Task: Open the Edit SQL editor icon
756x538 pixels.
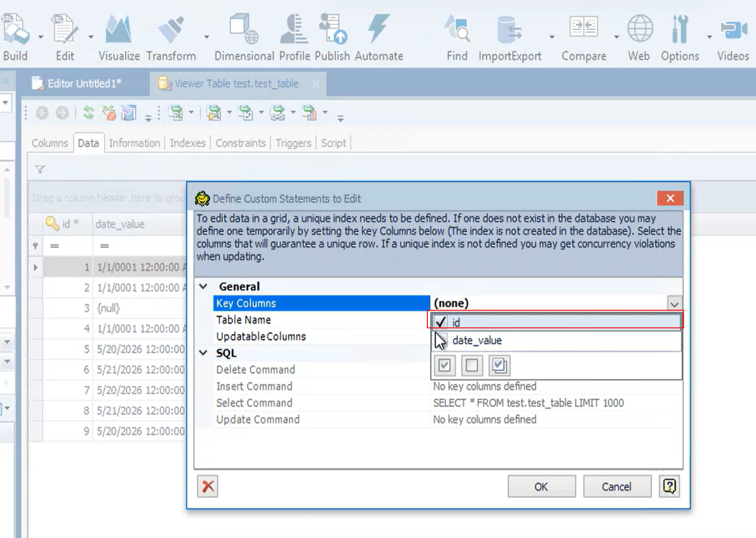Action: (x=65, y=38)
